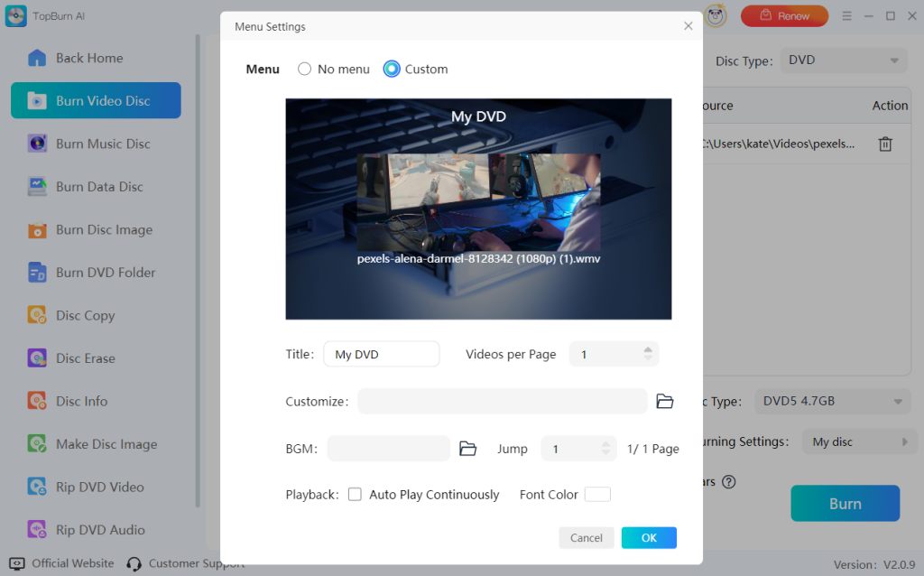Open the BGM file browse folder icon
Viewport: 924px width, 576px height.
pos(467,449)
